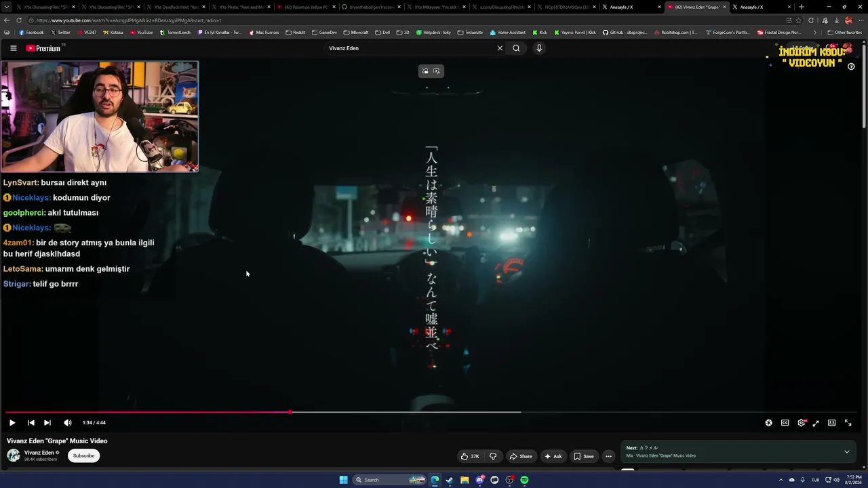The image size is (868, 488).
Task: Open Steam from the taskbar
Action: 450,480
